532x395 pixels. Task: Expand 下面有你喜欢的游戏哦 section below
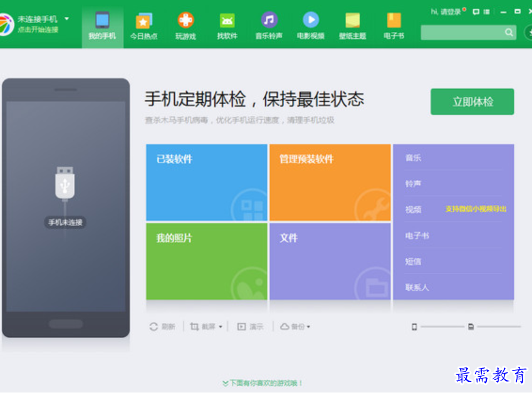tap(263, 383)
